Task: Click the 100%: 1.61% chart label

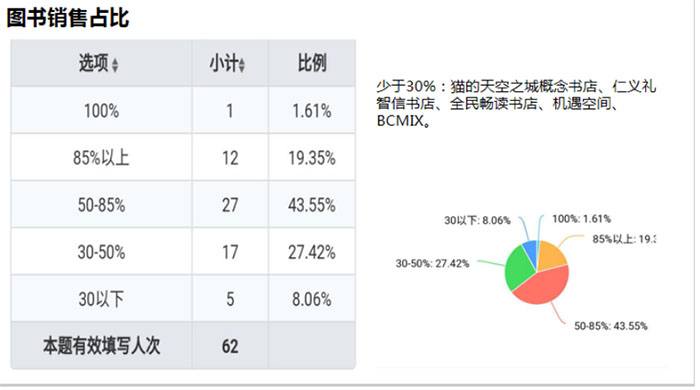Action: 581,219
